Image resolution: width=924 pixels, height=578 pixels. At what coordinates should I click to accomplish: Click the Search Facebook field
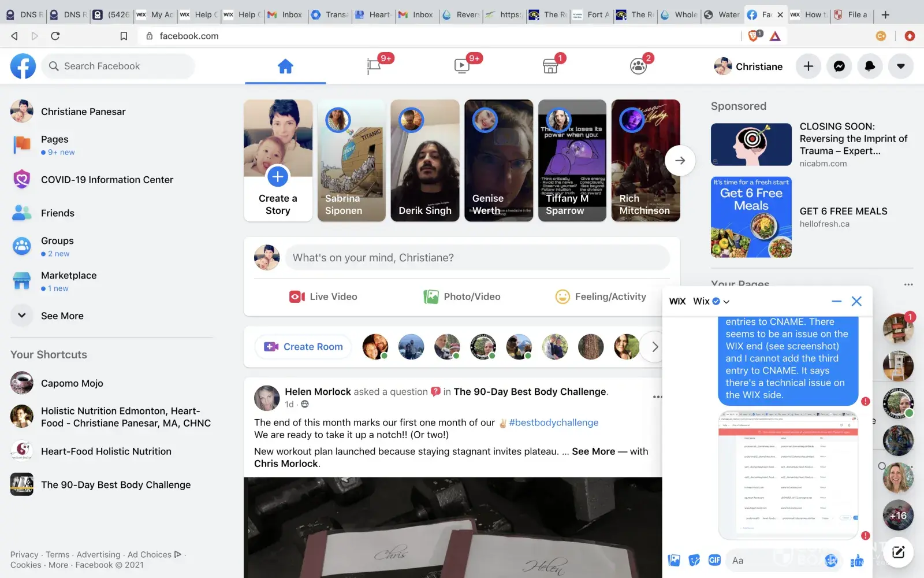tap(121, 66)
